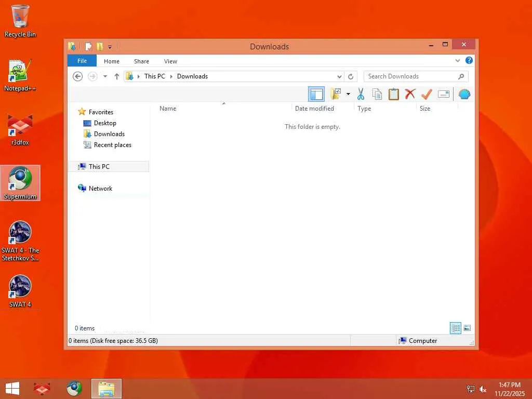The image size is (532, 399).
Task: Select the SWAT 4 desktop shortcut
Action: point(20,291)
